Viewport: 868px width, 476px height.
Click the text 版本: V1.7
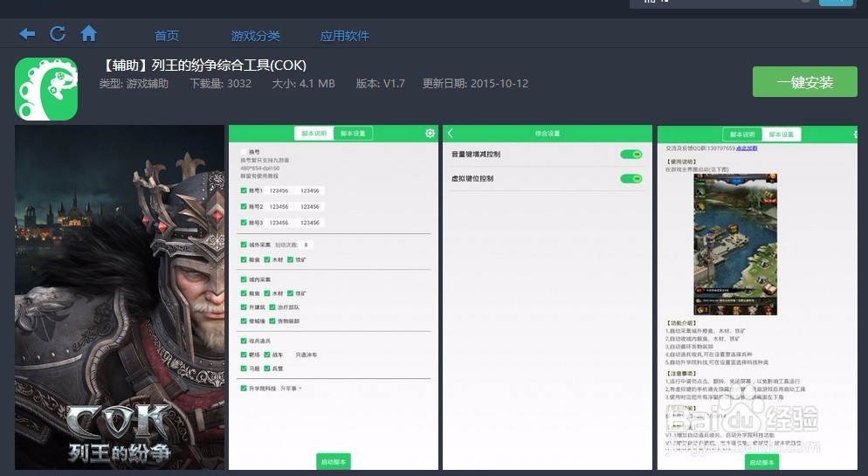coord(381,84)
